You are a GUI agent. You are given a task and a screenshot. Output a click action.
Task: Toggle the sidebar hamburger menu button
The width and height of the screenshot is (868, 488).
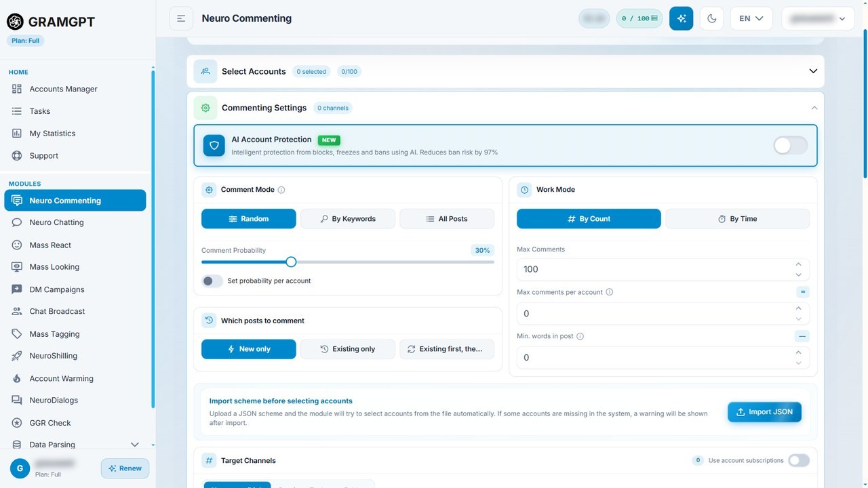(x=181, y=18)
